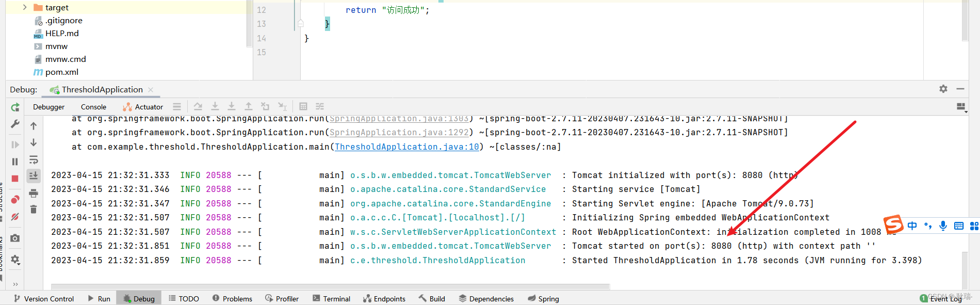Open Debug tool window gear options
Image resolution: width=980 pixels, height=305 pixels.
click(943, 89)
